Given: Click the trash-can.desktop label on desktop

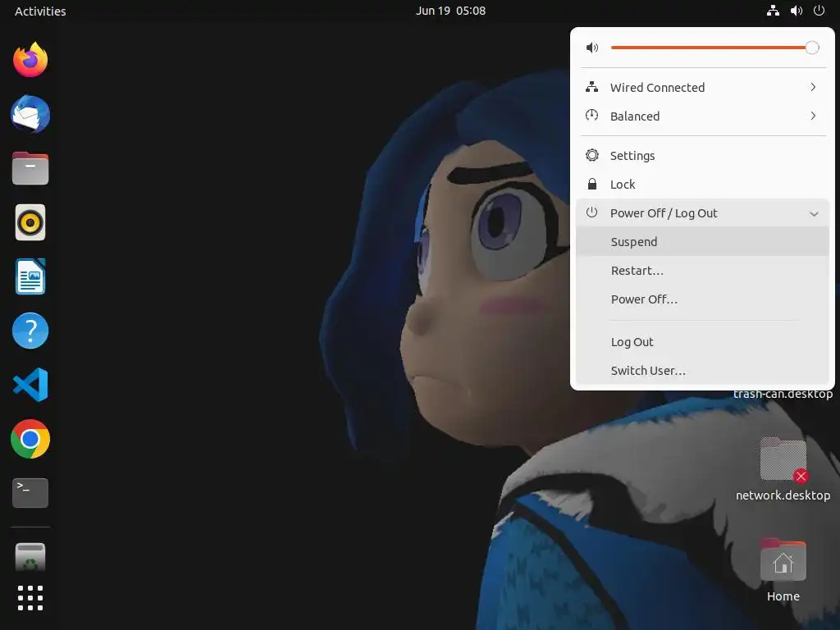Looking at the screenshot, I should (x=783, y=394).
